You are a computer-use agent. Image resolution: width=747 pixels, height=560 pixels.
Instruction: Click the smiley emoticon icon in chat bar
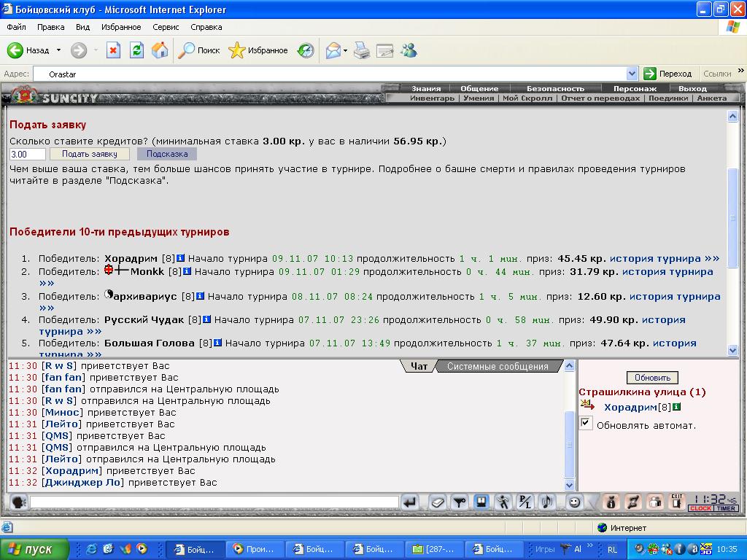[x=575, y=502]
